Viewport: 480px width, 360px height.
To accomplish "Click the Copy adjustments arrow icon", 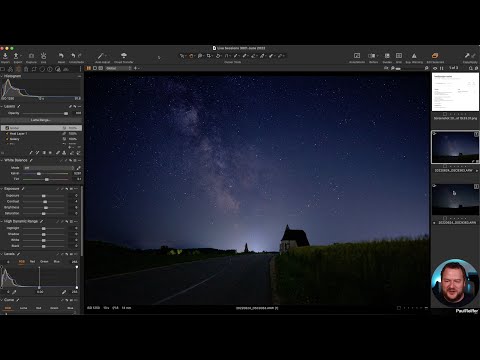I will pyautogui.click(x=467, y=56).
